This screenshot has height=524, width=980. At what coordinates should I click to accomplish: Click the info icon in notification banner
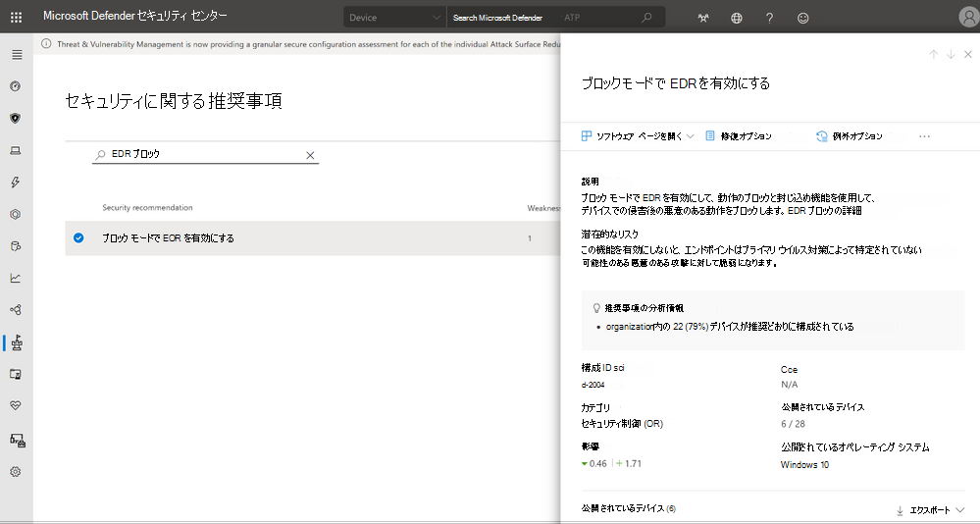[x=46, y=44]
